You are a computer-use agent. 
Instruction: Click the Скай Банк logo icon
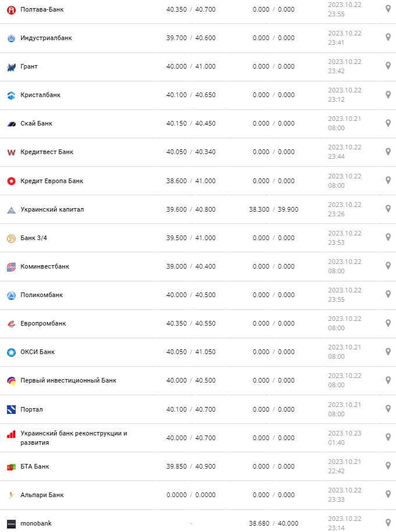pos(11,124)
